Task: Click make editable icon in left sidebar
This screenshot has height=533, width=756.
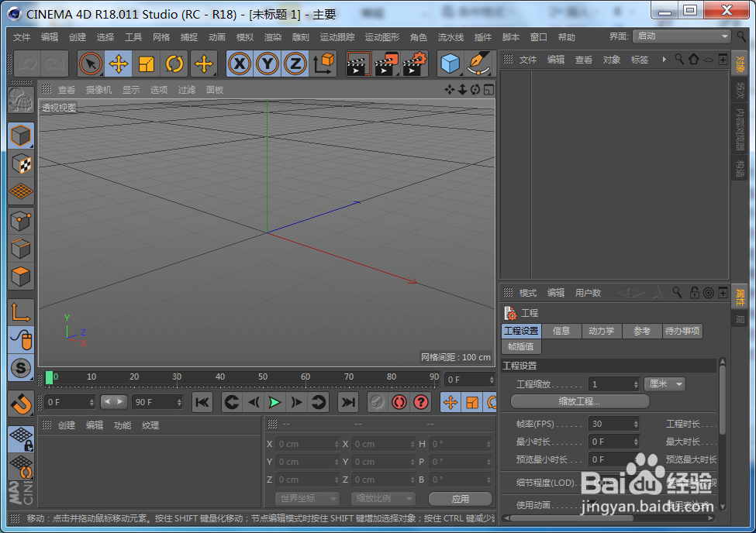Action: (21, 100)
